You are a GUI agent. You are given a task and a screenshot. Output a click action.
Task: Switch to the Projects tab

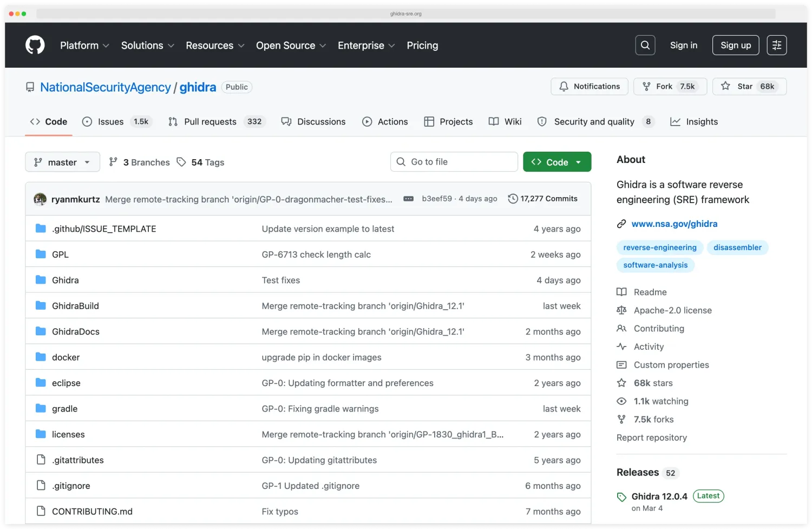[448, 122]
